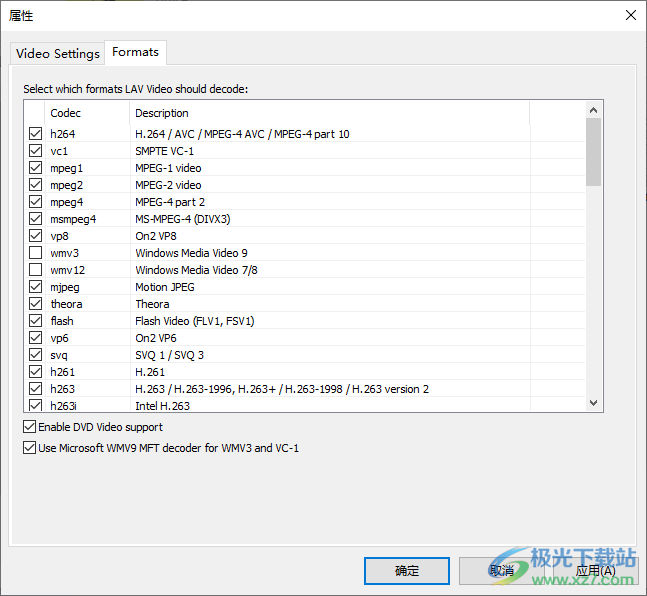Select the 'Flash Video (FLV1, FSV1)' description
Image resolution: width=647 pixels, height=596 pixels.
pyautogui.click(x=195, y=321)
